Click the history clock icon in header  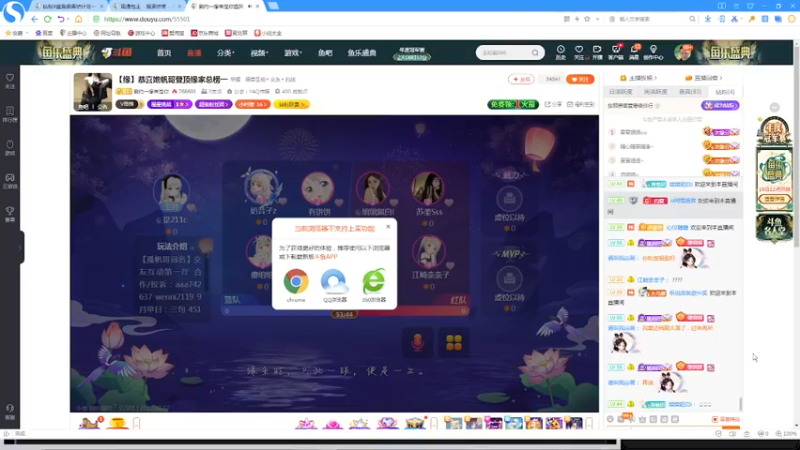tap(560, 52)
